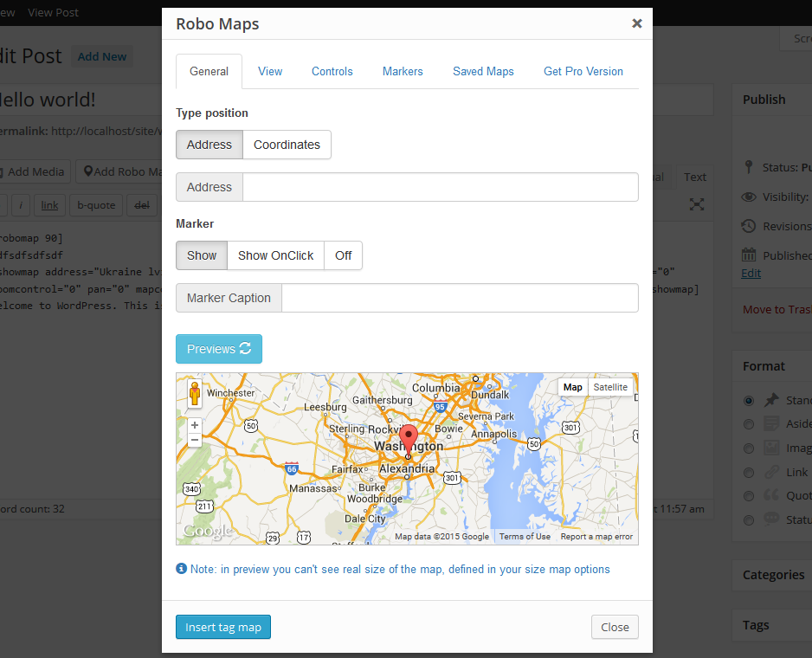This screenshot has height=658, width=812.
Task: Select Add Media button in editor
Action: click(35, 171)
